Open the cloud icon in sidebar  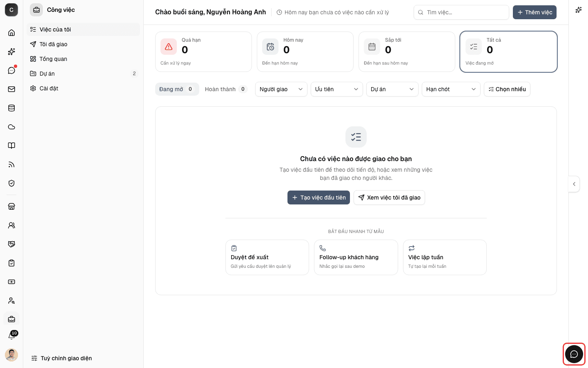(11, 127)
